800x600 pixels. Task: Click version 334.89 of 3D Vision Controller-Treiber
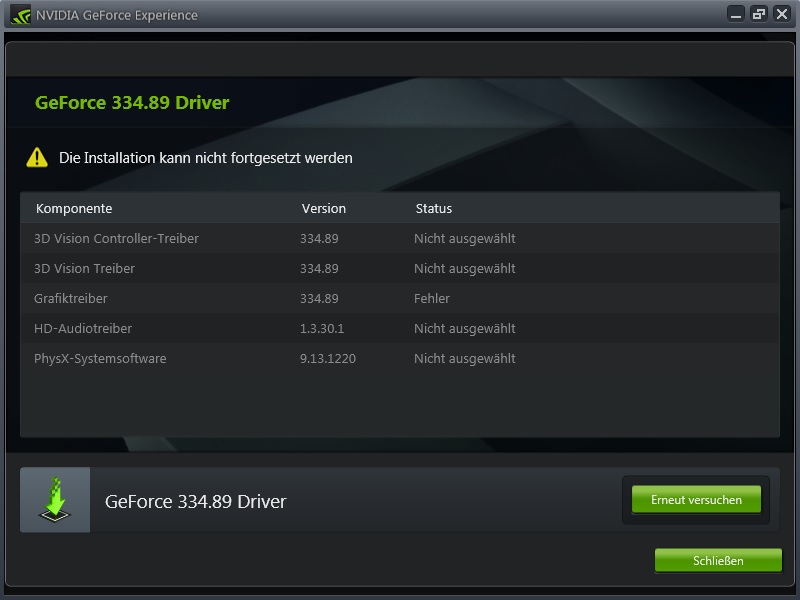(319, 238)
